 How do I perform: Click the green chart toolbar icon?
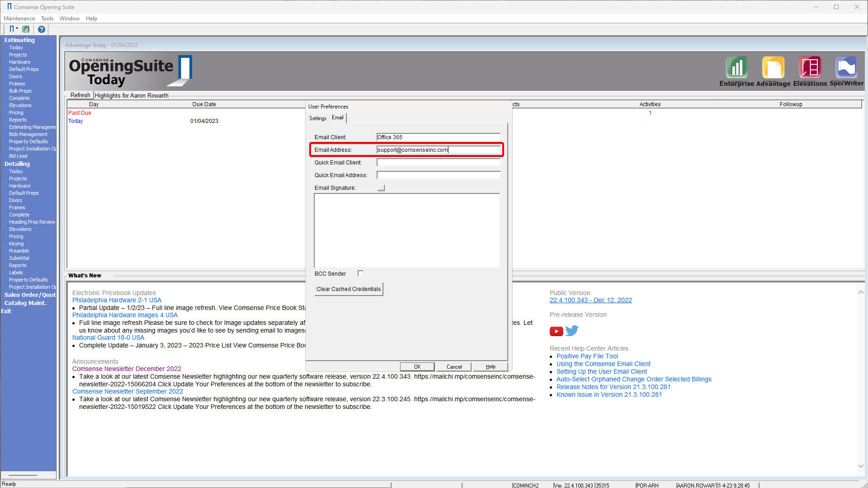(26, 29)
